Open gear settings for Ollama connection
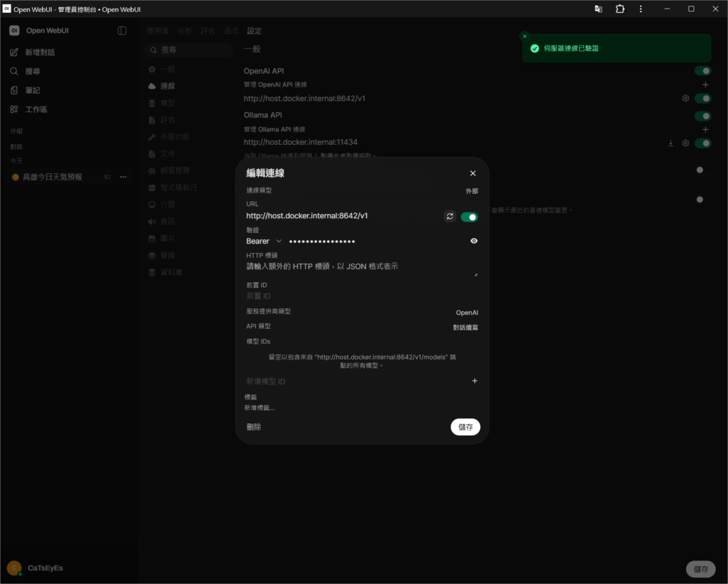 [685, 144]
